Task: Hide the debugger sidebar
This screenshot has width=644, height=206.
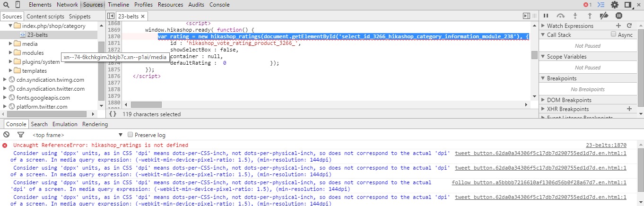Action: click(526, 16)
